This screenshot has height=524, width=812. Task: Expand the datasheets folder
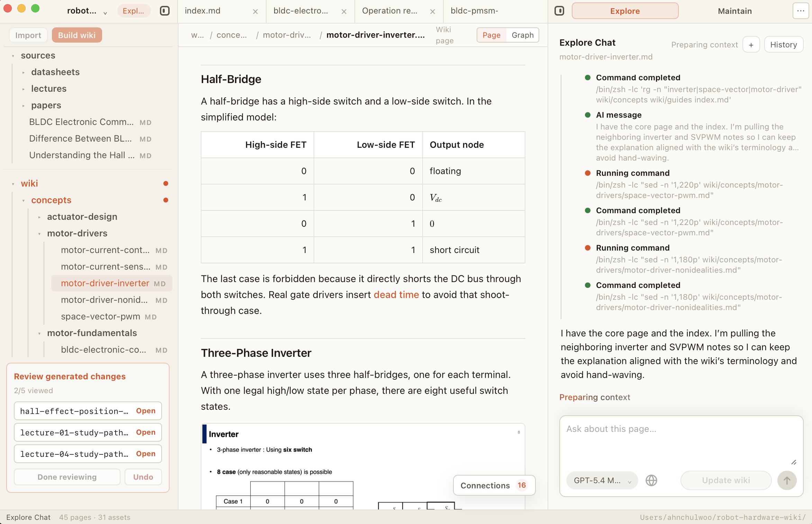[x=24, y=72]
